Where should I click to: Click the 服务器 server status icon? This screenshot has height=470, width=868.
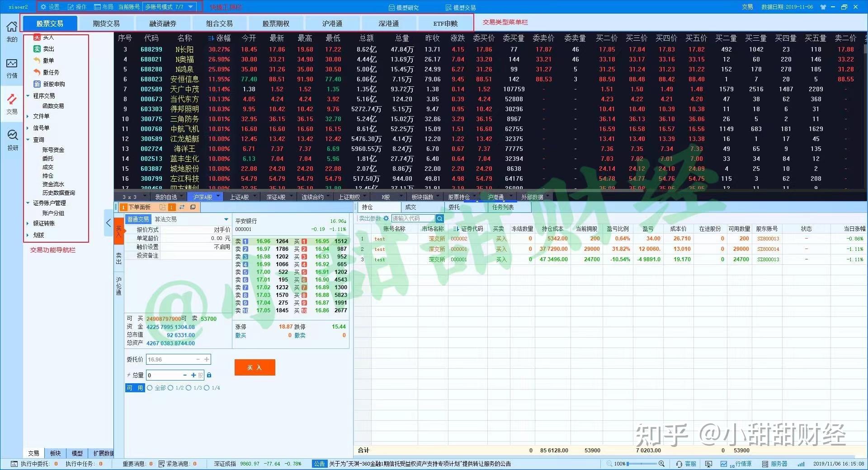pos(765,464)
